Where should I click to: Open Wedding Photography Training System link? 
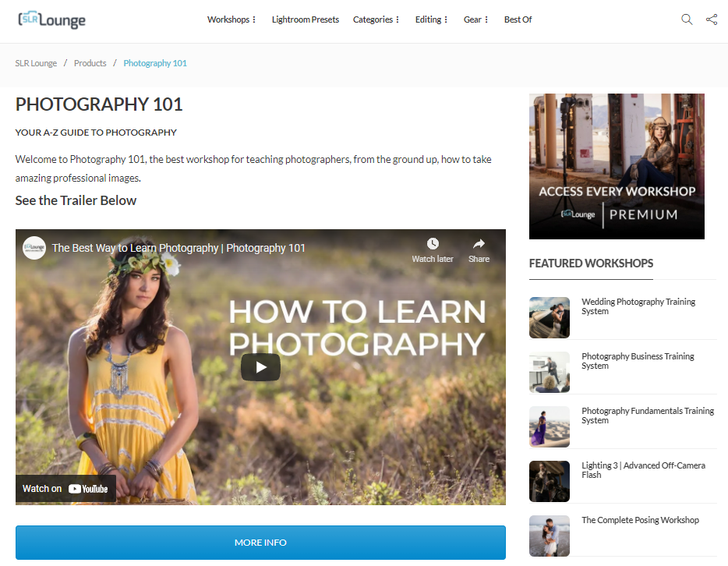click(x=638, y=306)
